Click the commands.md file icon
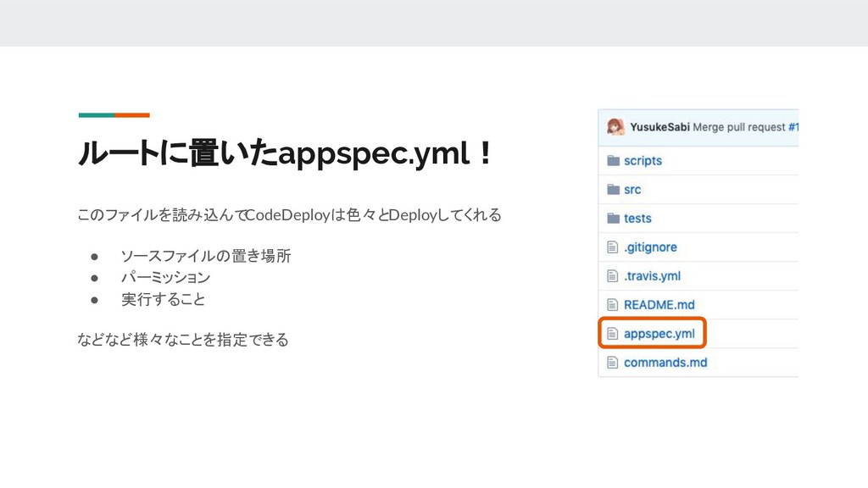This screenshot has width=868, height=488. pyautogui.click(x=612, y=363)
